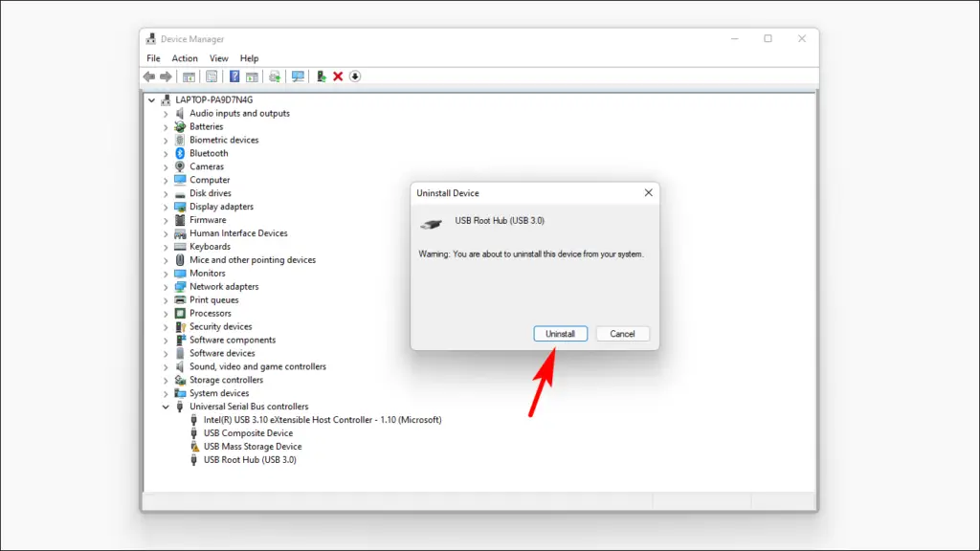980x551 pixels.
Task: Expand Mice and other pointing devices chevron
Action: point(166,260)
